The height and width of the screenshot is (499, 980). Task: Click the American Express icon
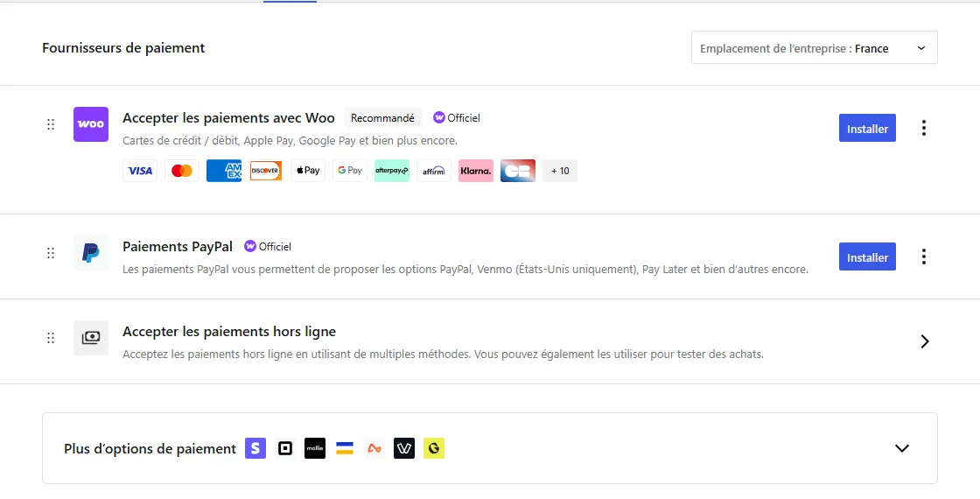[224, 171]
